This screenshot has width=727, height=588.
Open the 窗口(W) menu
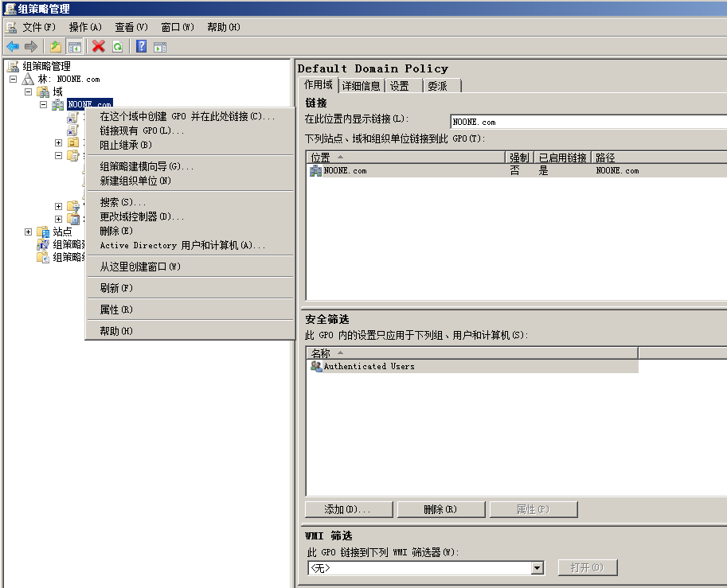(178, 27)
